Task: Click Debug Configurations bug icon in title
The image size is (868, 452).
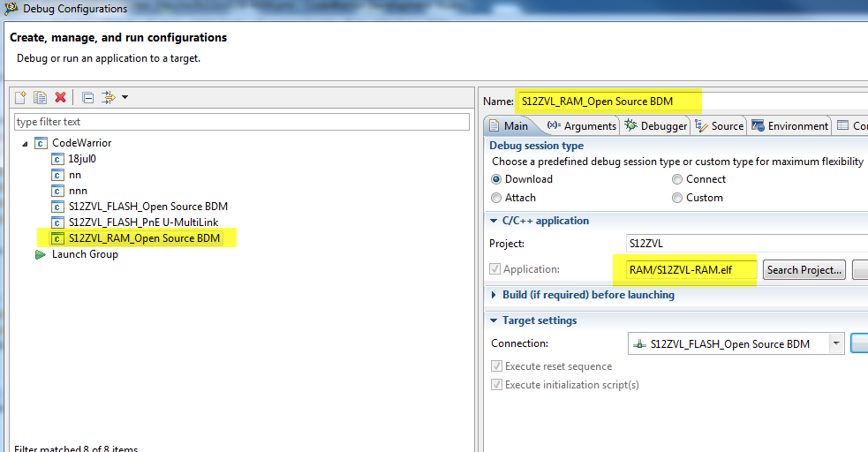Action: (11, 8)
